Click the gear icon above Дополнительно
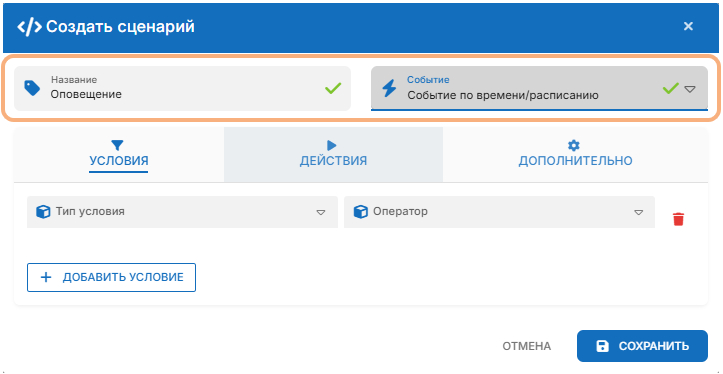 pos(574,146)
